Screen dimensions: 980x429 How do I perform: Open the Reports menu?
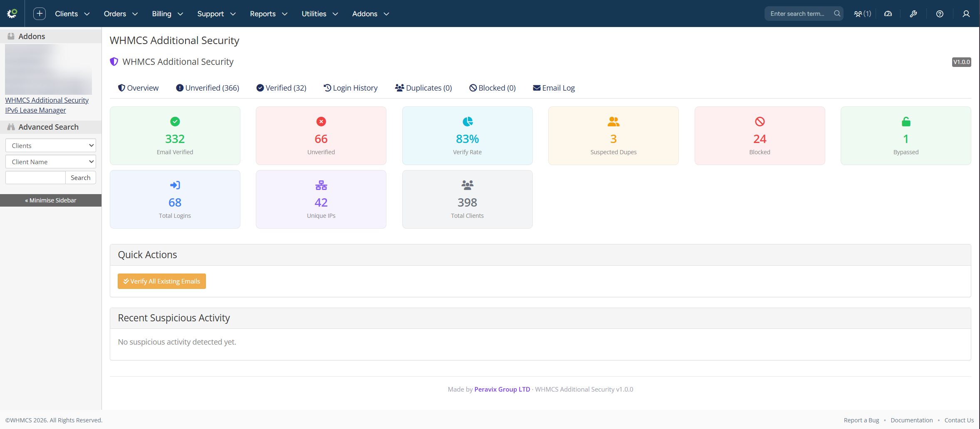(262, 14)
